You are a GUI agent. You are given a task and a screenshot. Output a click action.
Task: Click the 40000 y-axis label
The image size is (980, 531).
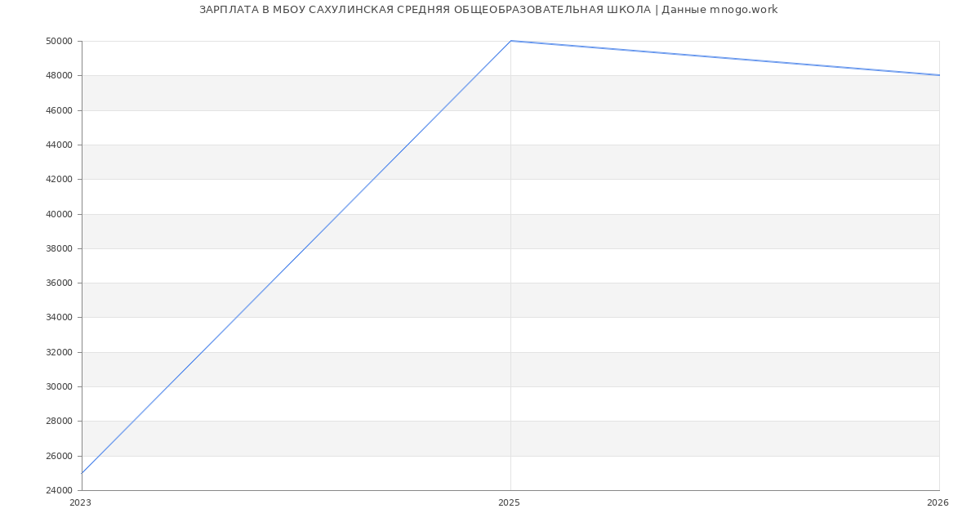pyautogui.click(x=60, y=214)
